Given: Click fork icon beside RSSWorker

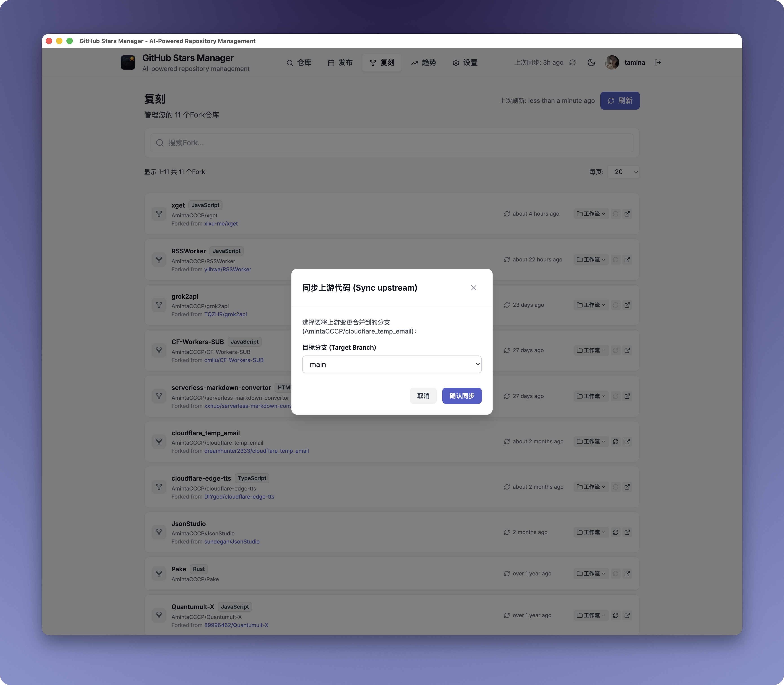Looking at the screenshot, I should pyautogui.click(x=159, y=260).
